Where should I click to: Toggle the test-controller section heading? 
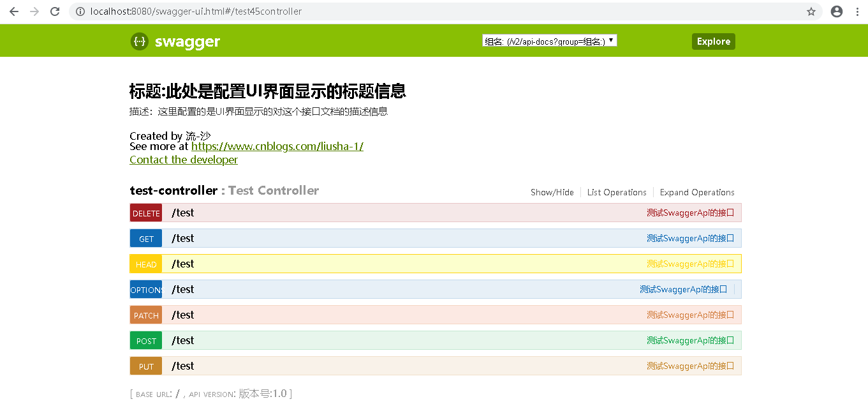pos(224,190)
